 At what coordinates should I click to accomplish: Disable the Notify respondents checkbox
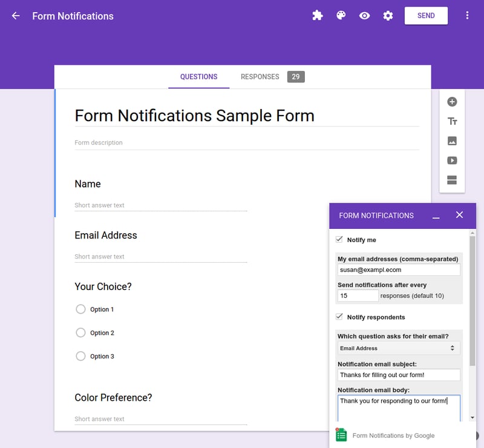click(339, 317)
